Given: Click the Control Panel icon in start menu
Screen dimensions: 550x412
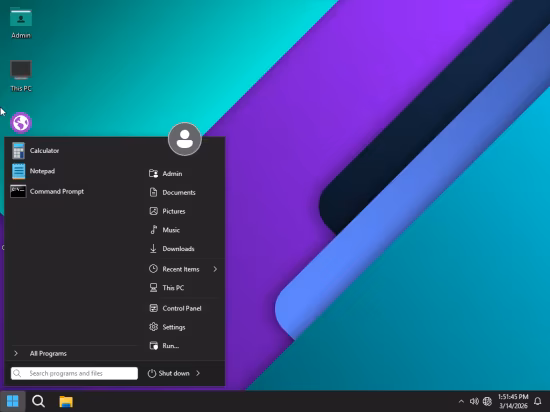Looking at the screenshot, I should (x=153, y=308).
